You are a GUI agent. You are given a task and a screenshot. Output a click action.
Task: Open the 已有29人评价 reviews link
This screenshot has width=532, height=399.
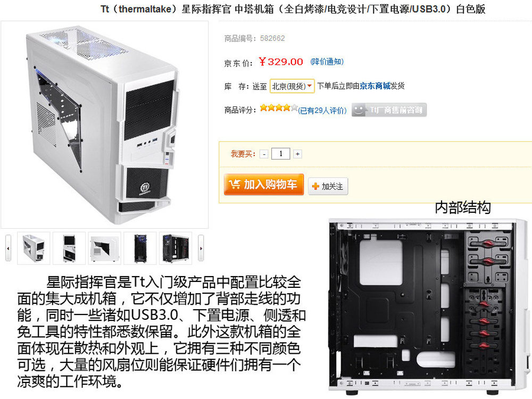pos(322,110)
